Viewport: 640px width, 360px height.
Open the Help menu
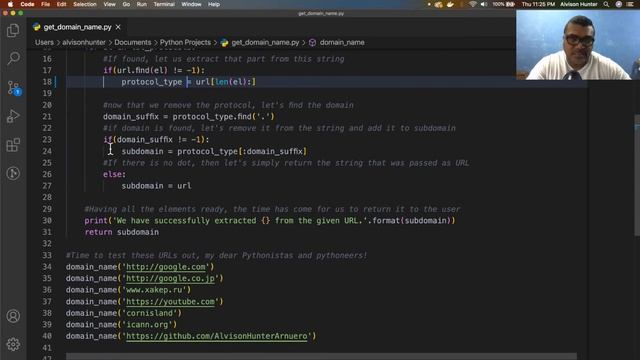coord(214,4)
